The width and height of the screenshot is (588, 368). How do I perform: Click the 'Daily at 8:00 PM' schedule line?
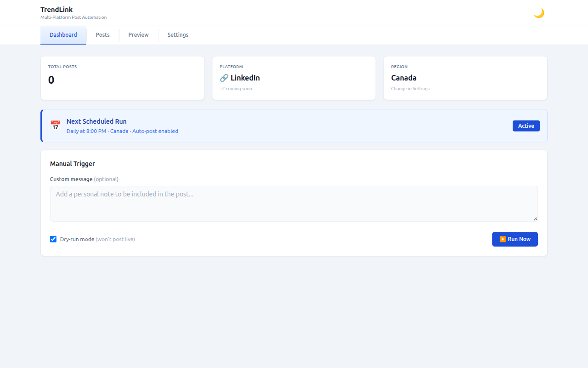click(x=122, y=131)
